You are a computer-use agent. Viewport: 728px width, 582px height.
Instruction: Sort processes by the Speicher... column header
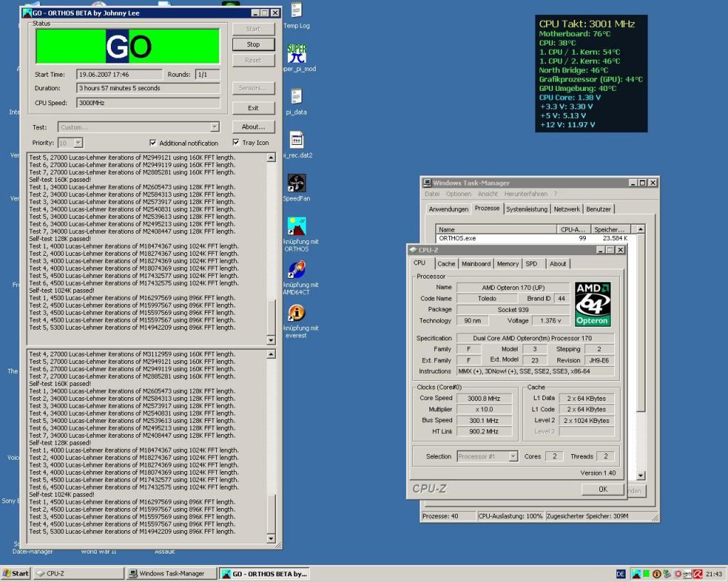tap(611, 230)
